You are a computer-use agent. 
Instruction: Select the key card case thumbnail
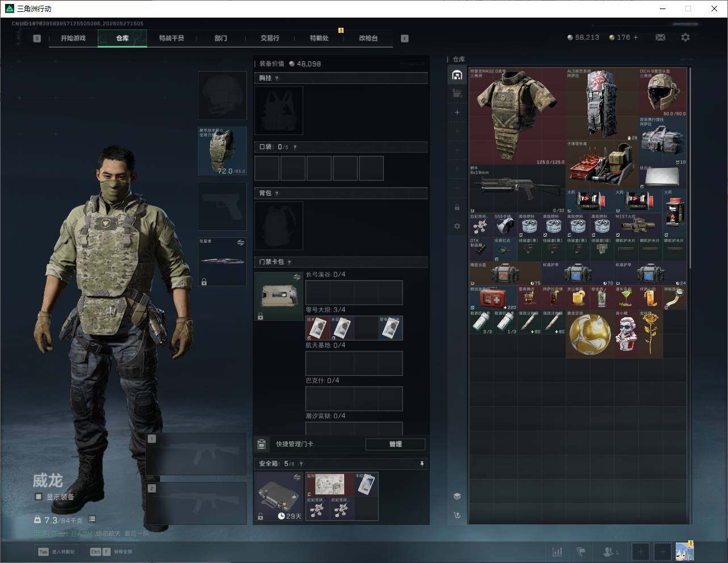click(279, 296)
